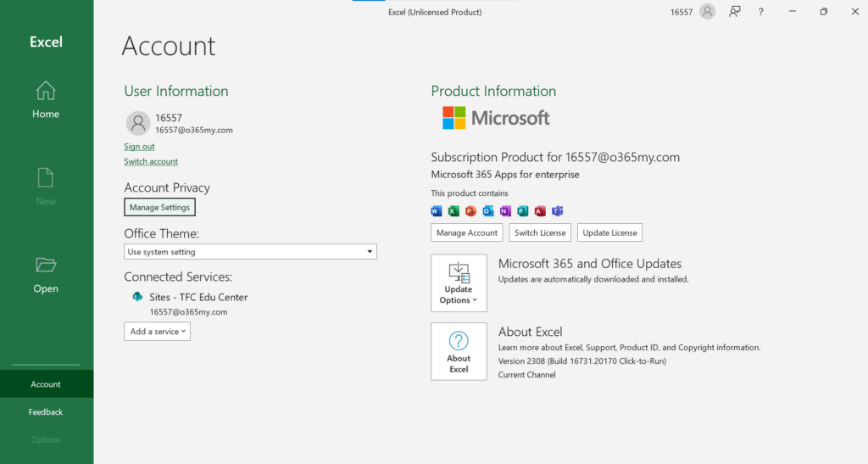Click the Microsoft 365 Apps for enterprise text
868x464 pixels.
tap(505, 175)
